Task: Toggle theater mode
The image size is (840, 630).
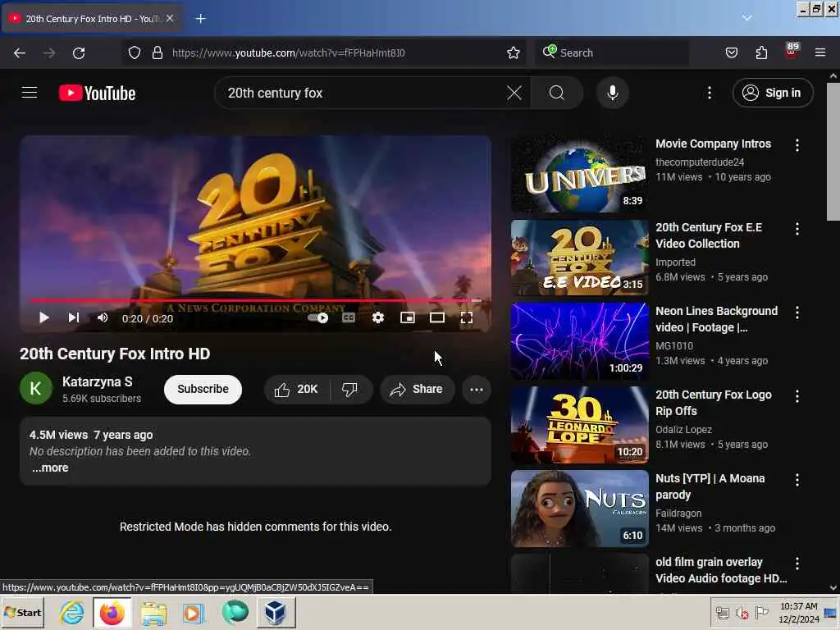Action: pos(437,318)
